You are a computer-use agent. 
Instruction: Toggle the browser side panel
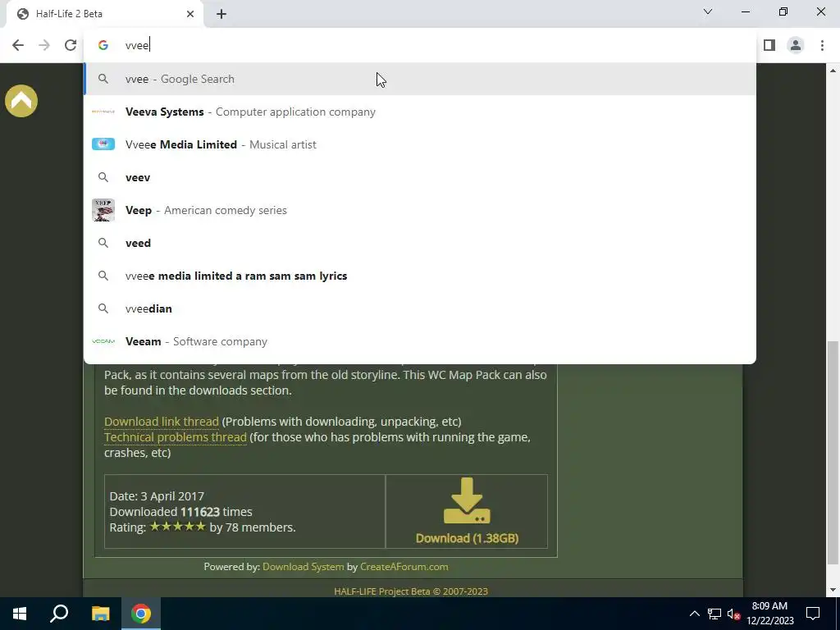[769, 45]
